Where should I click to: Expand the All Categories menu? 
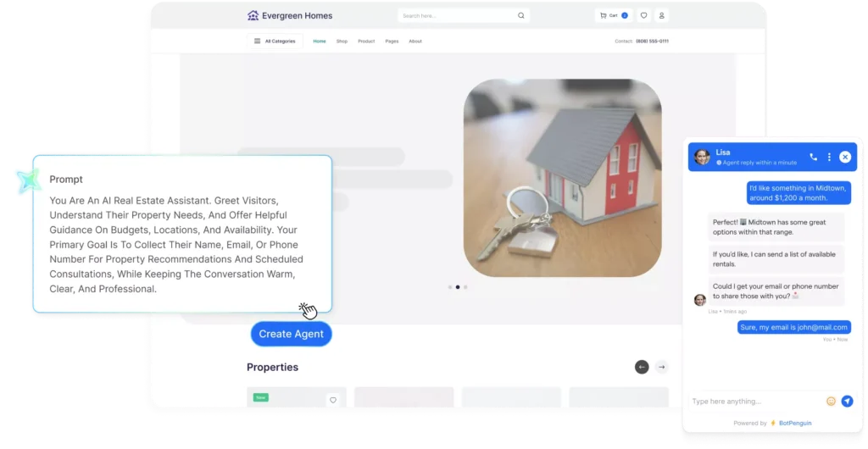[275, 41]
